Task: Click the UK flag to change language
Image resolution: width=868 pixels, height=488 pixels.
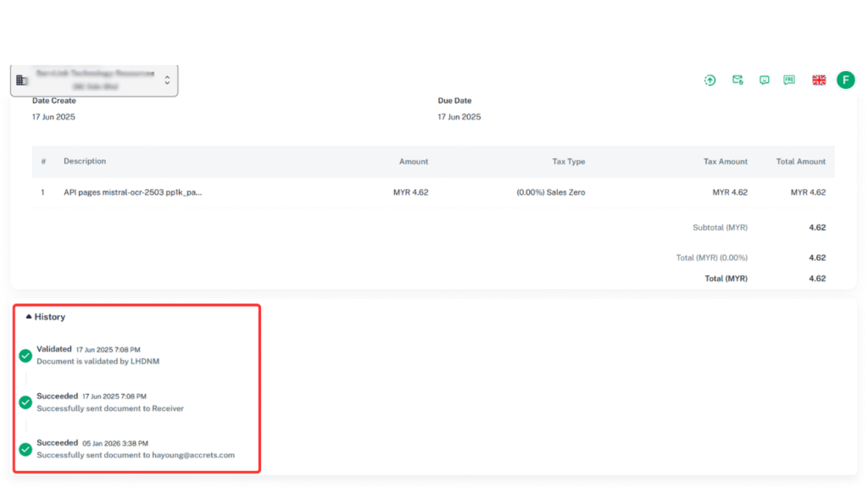Action: point(818,80)
